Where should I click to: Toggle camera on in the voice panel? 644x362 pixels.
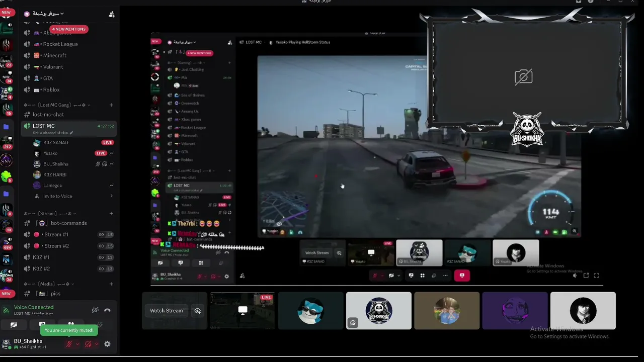tap(14, 325)
